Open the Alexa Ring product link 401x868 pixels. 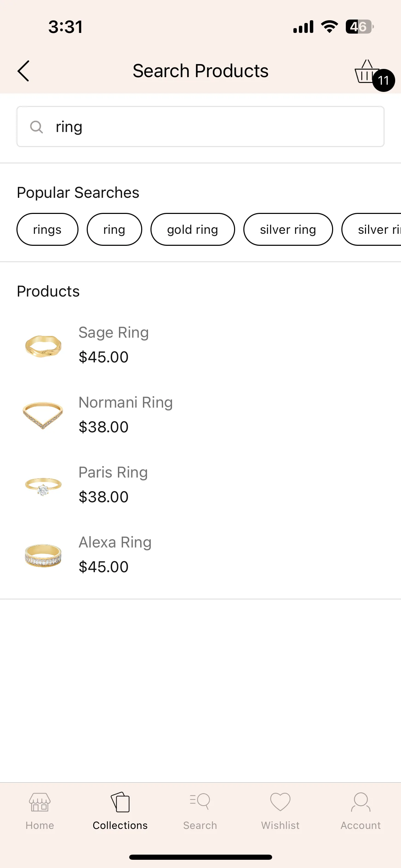(x=115, y=542)
